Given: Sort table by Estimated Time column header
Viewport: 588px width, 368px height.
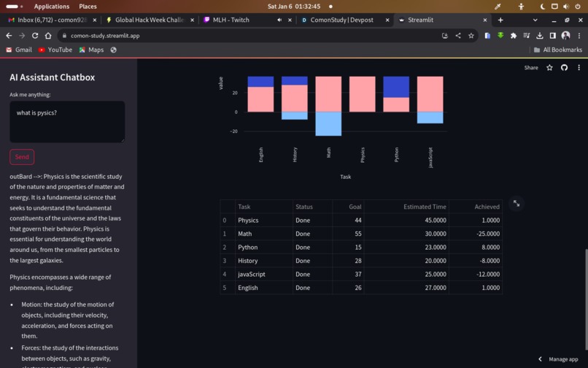Looking at the screenshot, I should click(406, 207).
